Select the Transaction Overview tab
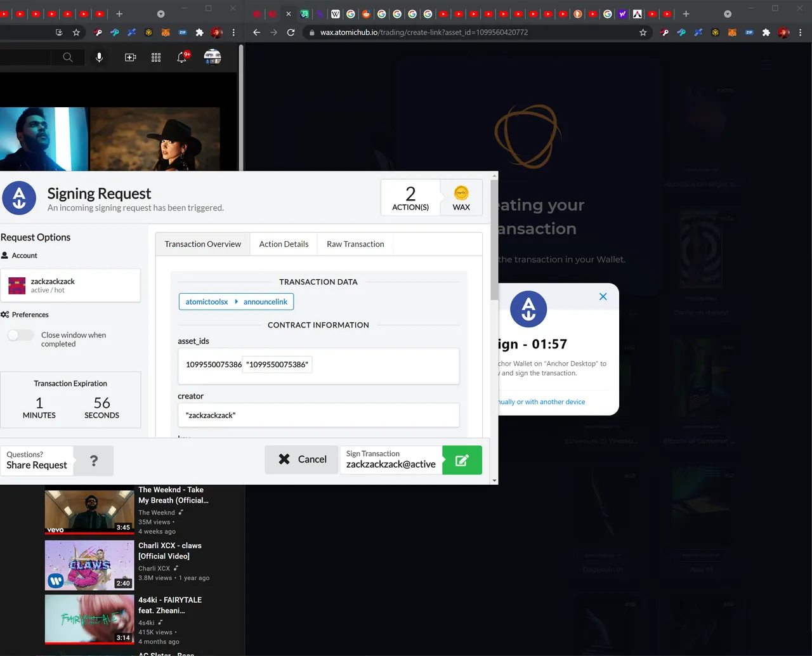The image size is (812, 656). [203, 244]
